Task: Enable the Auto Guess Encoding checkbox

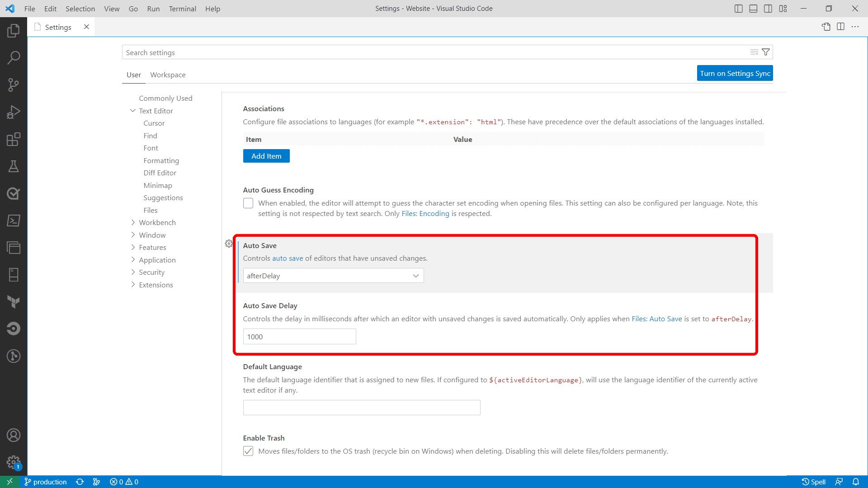Action: click(x=248, y=203)
